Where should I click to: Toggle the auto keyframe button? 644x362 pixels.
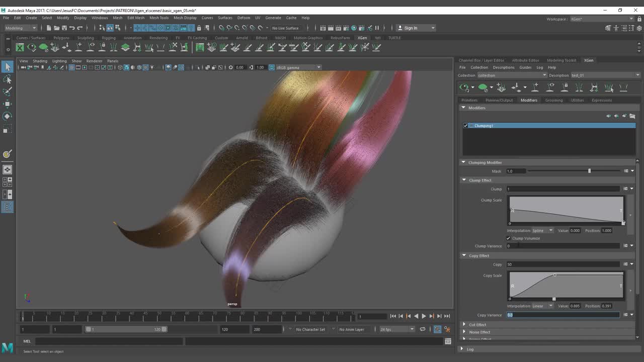tap(437, 329)
